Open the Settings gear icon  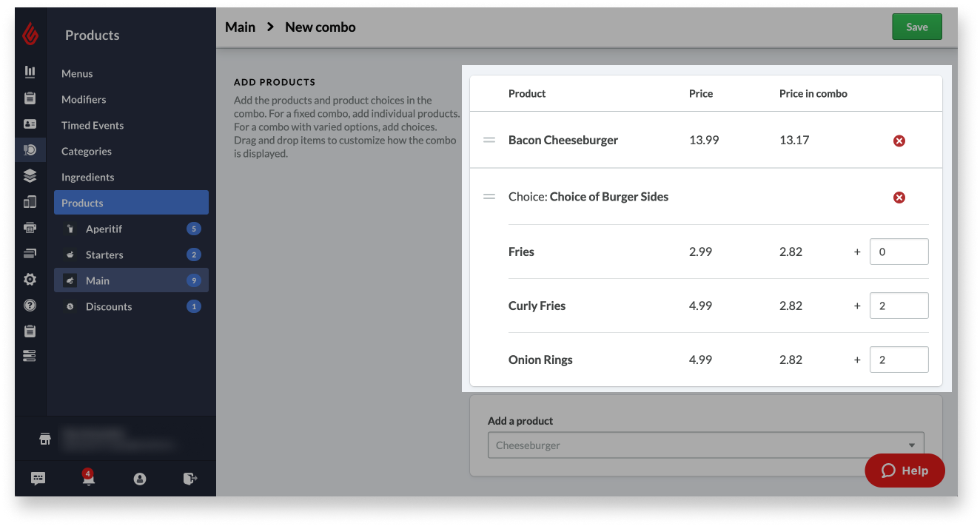tap(30, 280)
